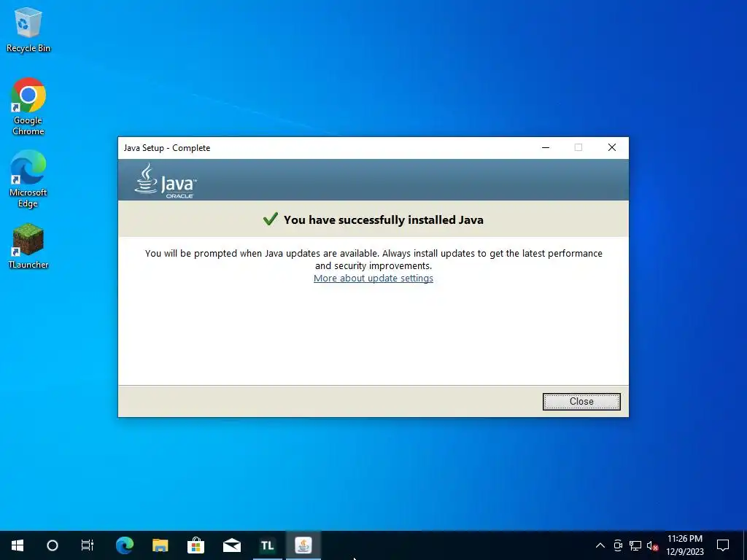
Task: Select the Java Setup taskbar button
Action: click(303, 545)
